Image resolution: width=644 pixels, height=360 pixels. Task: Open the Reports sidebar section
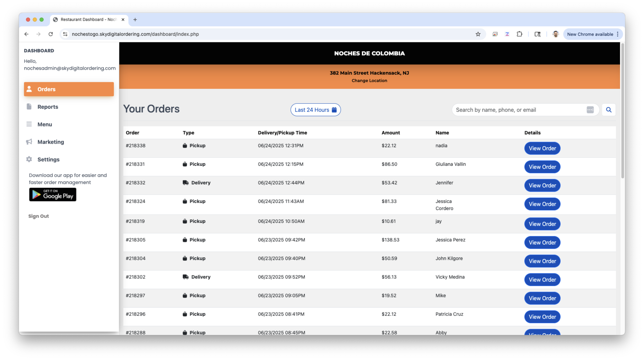47,107
